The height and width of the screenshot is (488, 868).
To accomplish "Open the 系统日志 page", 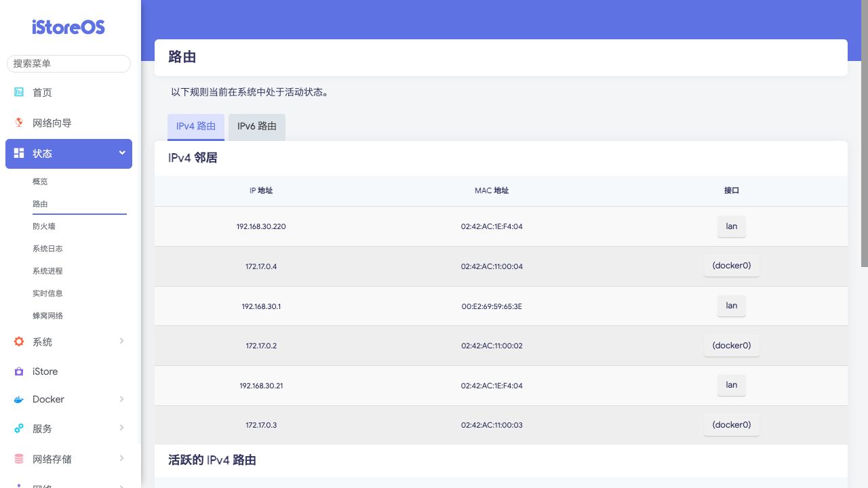I will 47,249.
